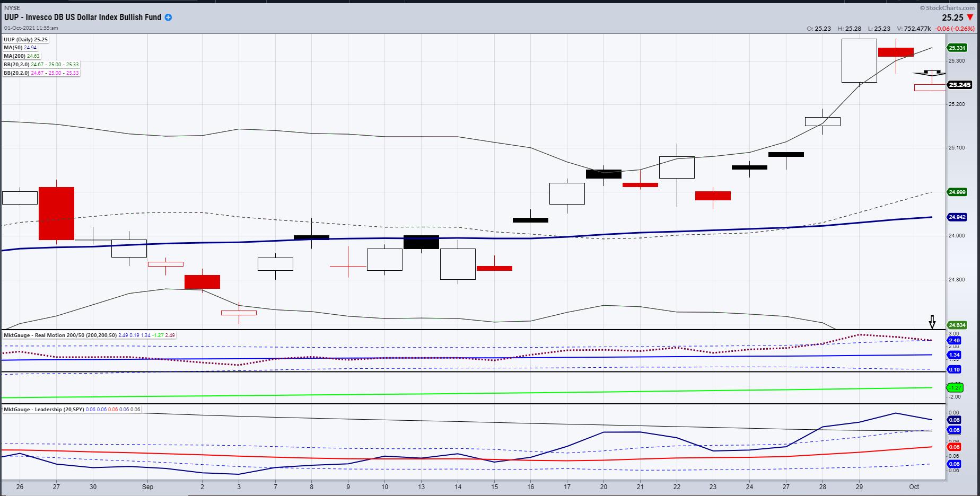
Task: Select the black 25.245 last-price tag
Action: 959,85
